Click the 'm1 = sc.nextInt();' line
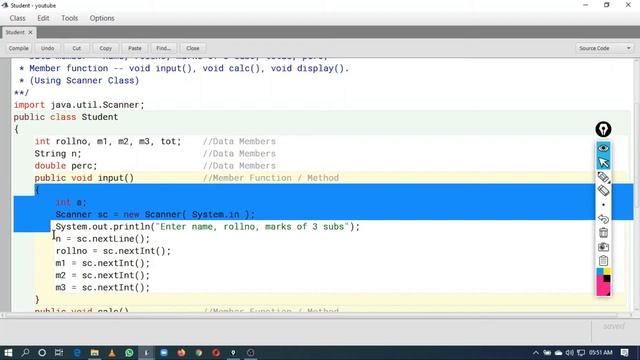 click(103, 263)
